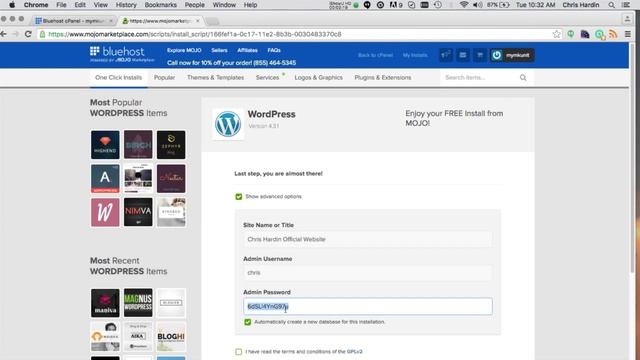Viewport: 640px width, 360px height.
Task: Open the pink W theme thumbnail
Action: (x=105, y=212)
